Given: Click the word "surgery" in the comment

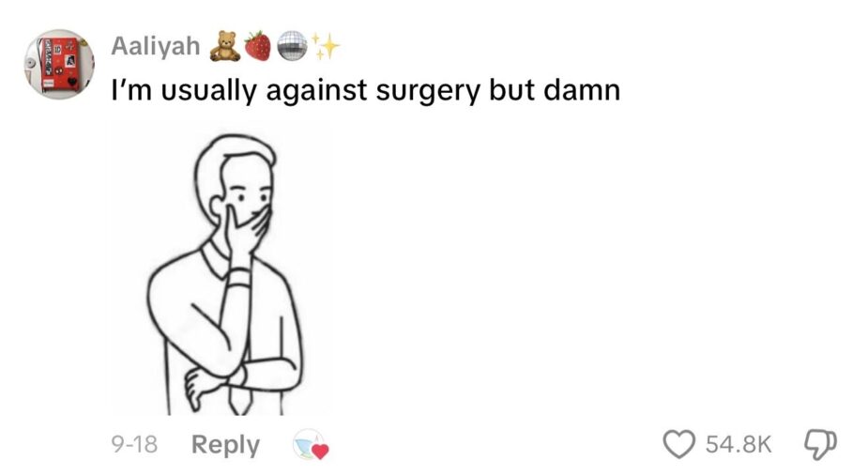Looking at the screenshot, I should [x=428, y=92].
